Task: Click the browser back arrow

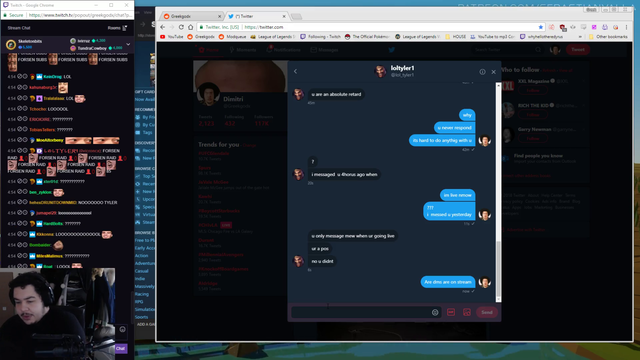Action: [163, 27]
